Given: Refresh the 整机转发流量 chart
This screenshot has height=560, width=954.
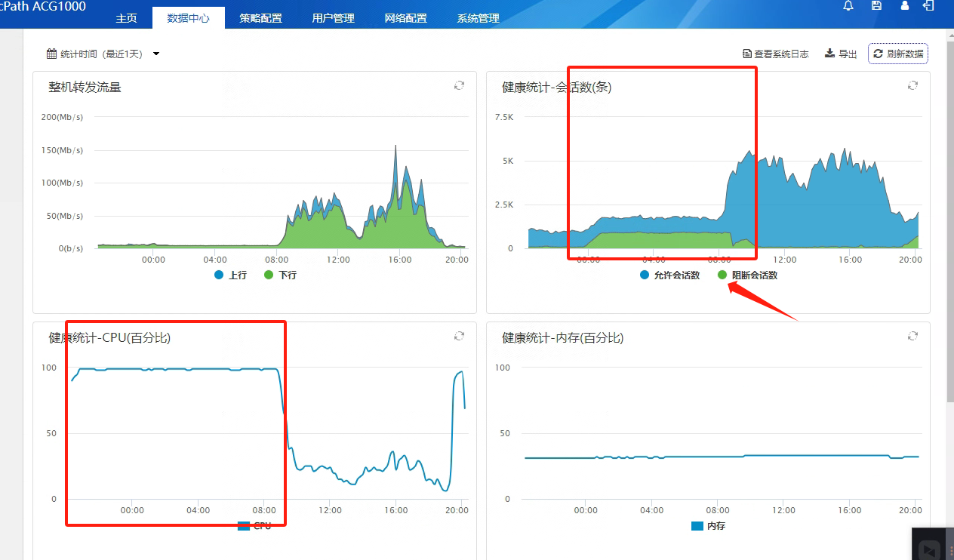Looking at the screenshot, I should [x=459, y=85].
